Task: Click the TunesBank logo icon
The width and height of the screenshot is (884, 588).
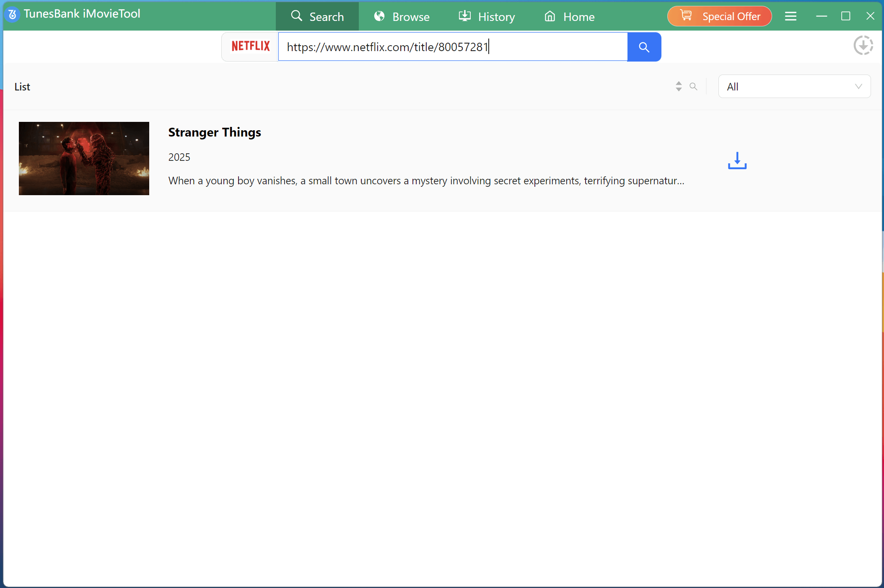Action: [x=12, y=14]
